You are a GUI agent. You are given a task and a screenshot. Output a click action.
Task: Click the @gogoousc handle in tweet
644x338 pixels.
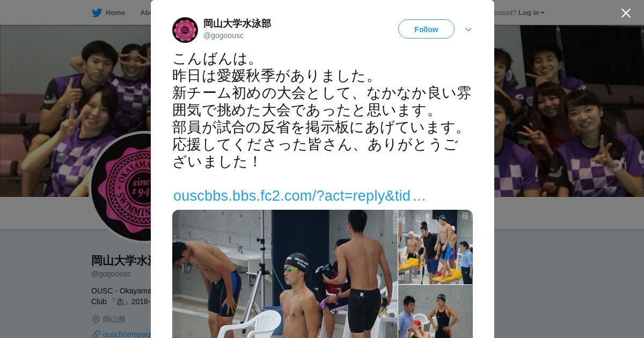(x=223, y=36)
